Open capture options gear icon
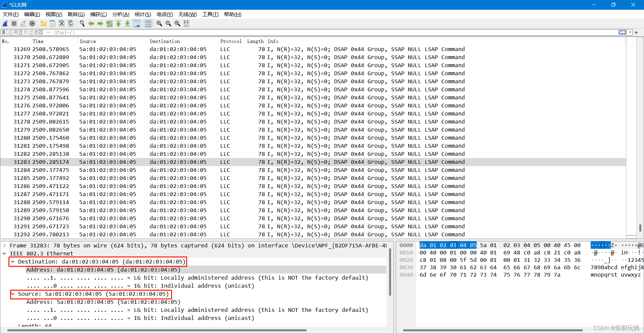The width and height of the screenshot is (644, 334). tap(32, 23)
